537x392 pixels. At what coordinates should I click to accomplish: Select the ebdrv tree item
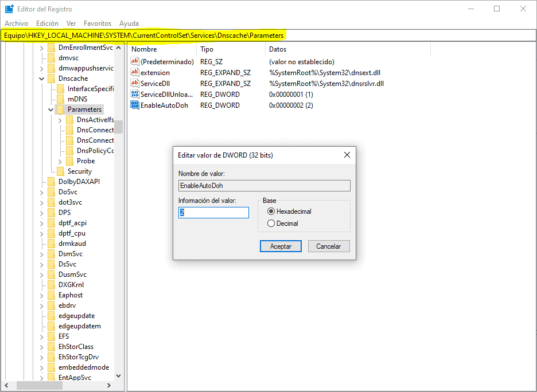(67, 305)
